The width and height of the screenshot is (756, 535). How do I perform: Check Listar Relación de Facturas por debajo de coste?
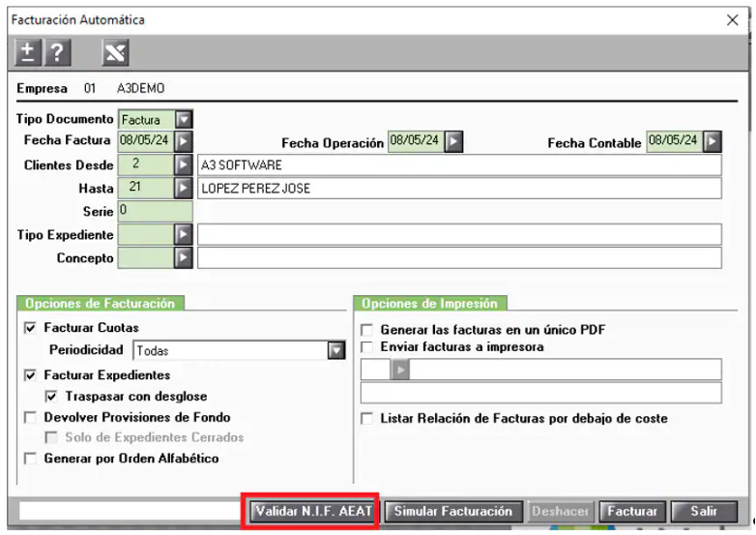pos(367,418)
